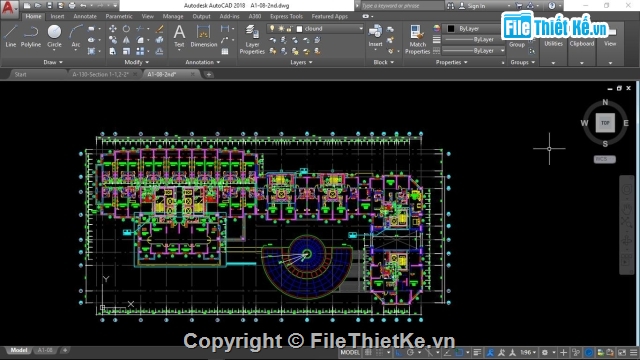This screenshot has height=360, width=640.
Task: Open the A-130-Section drawing file tab
Action: [100, 74]
